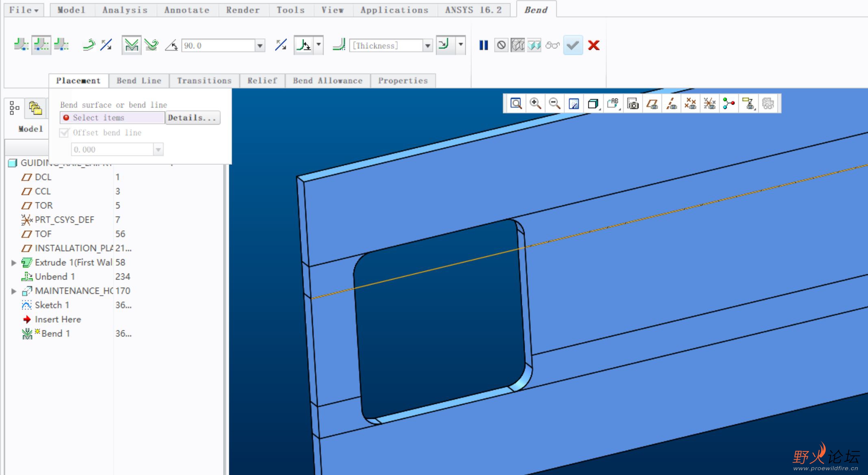Open the radius side dropdown arrow
The image size is (868, 475).
(x=461, y=45)
